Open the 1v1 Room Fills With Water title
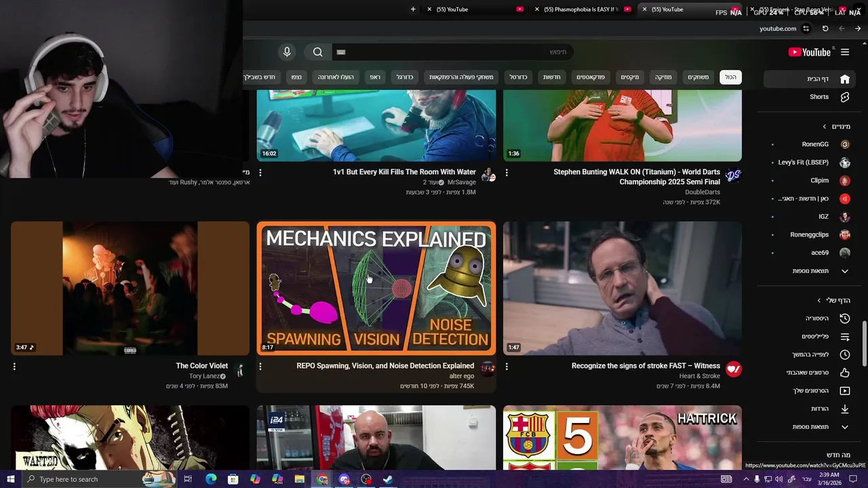The image size is (868, 488). click(x=404, y=172)
